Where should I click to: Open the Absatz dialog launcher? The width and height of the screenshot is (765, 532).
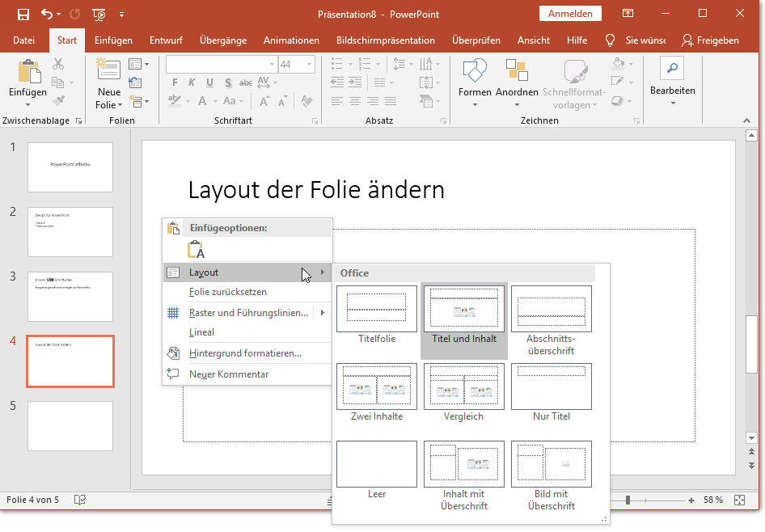(x=443, y=120)
